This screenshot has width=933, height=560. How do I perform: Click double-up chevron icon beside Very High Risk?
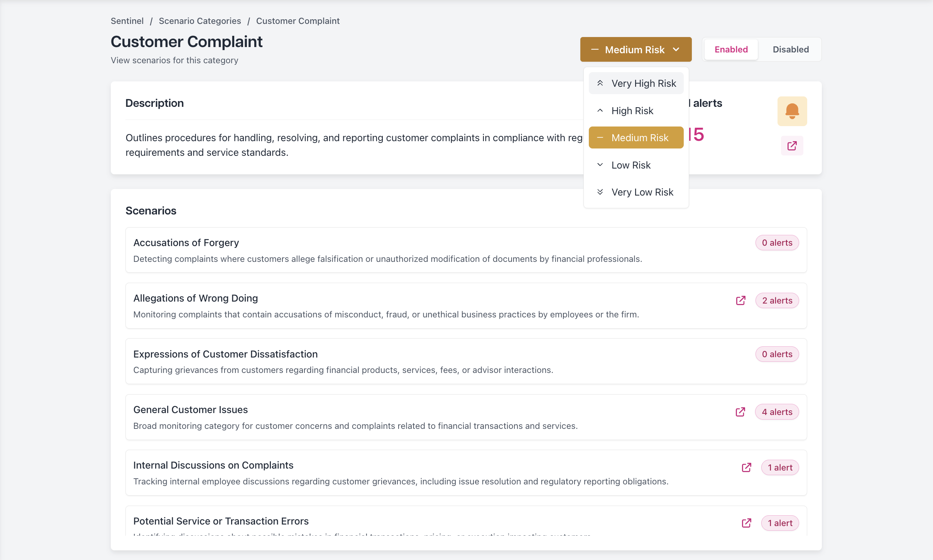click(x=600, y=83)
